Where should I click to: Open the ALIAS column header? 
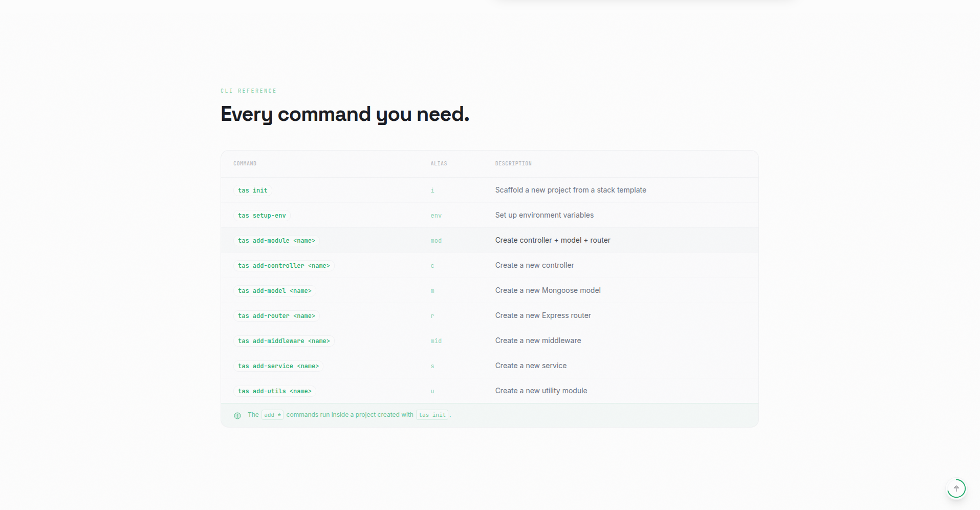pos(439,163)
